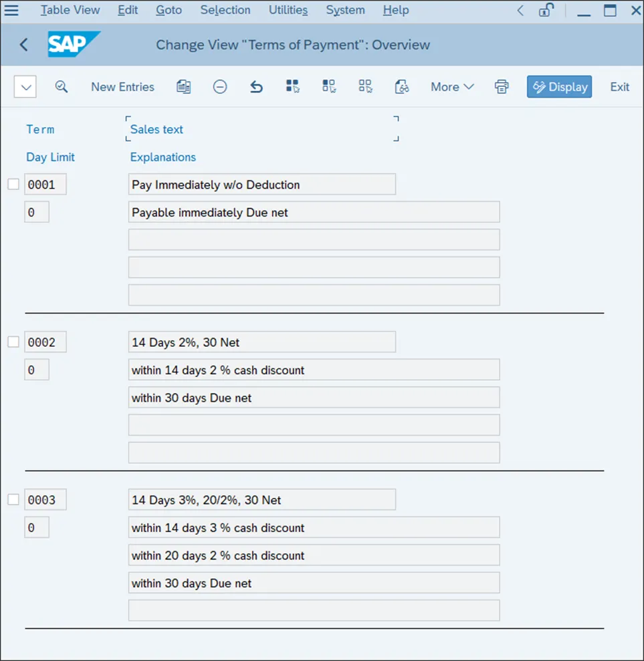Click the term field containing 0001

pos(45,184)
